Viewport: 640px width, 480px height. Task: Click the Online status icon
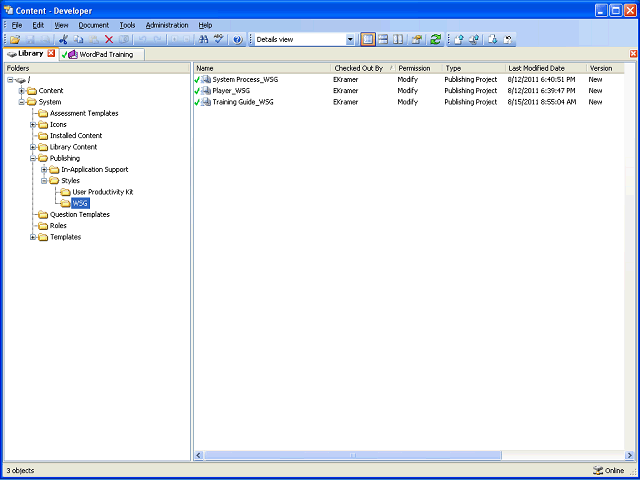pos(598,470)
